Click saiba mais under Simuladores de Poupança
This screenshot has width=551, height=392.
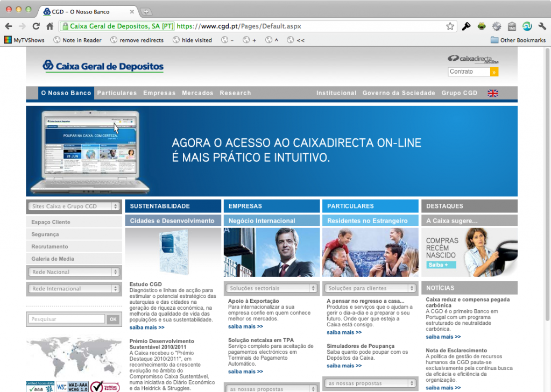[x=344, y=366]
